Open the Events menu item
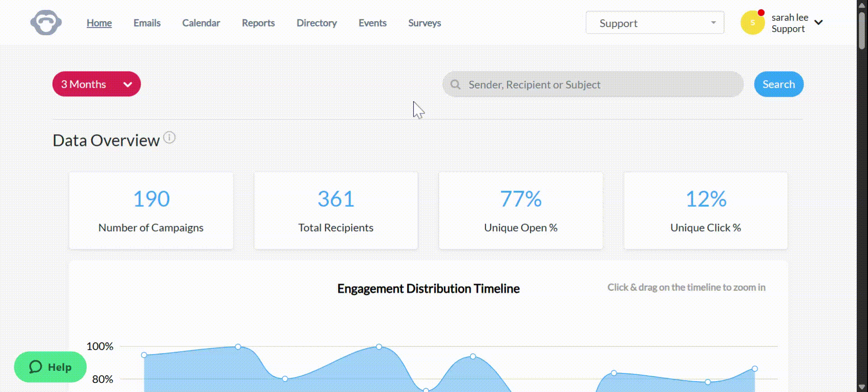Screen dimensions: 868x392 pos(373,23)
